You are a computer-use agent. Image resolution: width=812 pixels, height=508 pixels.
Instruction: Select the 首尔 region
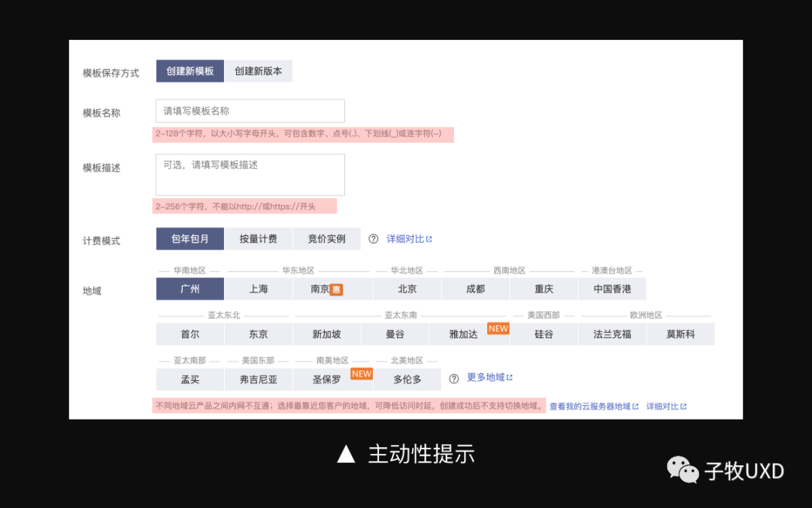[190, 334]
